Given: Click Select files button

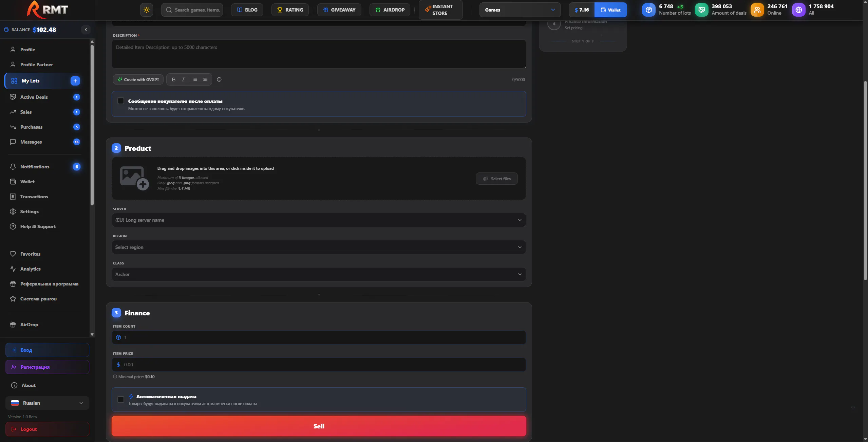Looking at the screenshot, I should point(496,179).
